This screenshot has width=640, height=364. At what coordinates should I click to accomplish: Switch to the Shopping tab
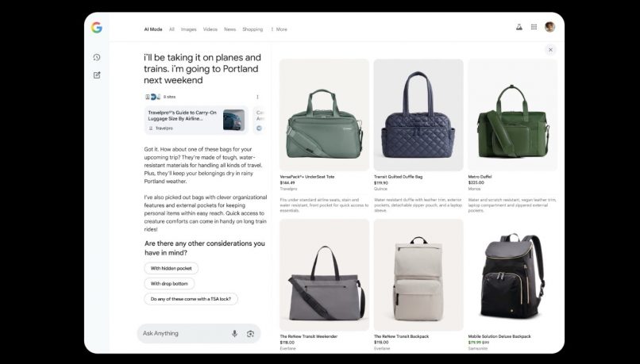(253, 29)
